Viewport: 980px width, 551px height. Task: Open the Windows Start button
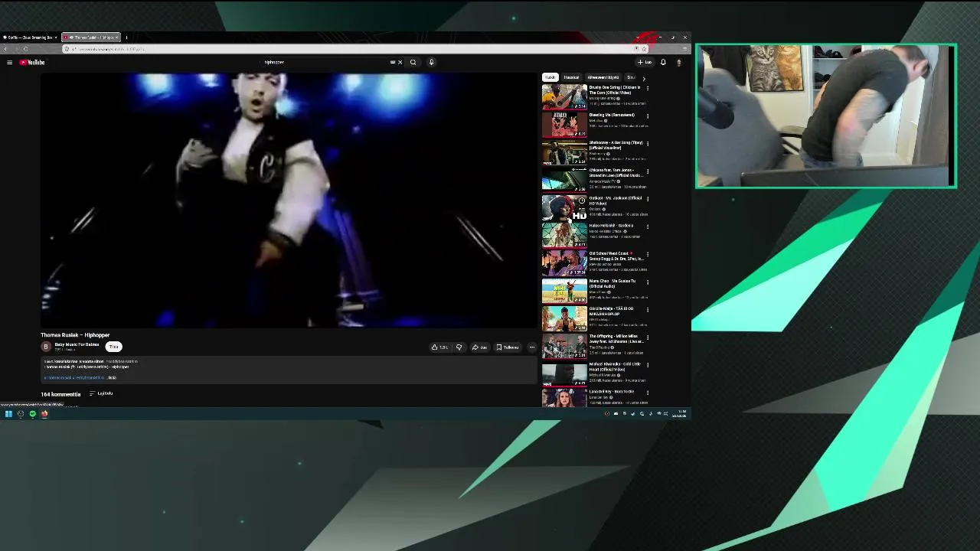point(8,414)
